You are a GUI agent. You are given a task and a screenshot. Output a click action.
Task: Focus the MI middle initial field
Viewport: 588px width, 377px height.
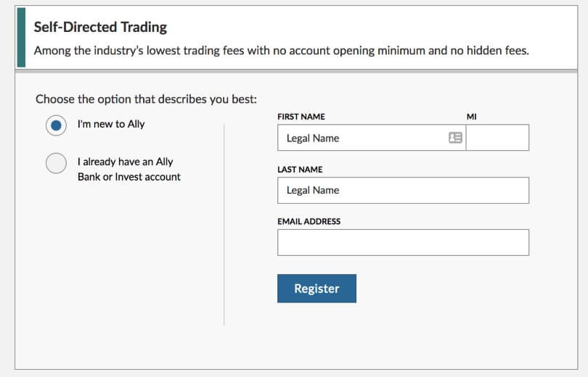tap(498, 138)
